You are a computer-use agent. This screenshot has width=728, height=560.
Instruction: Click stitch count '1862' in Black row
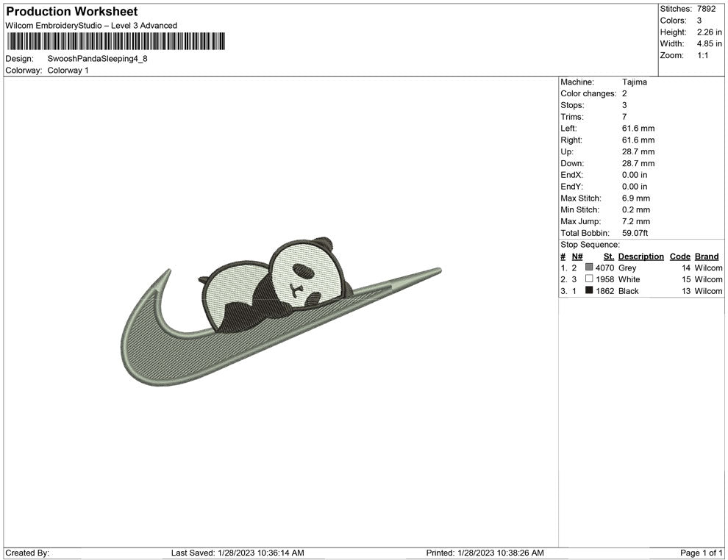605,291
